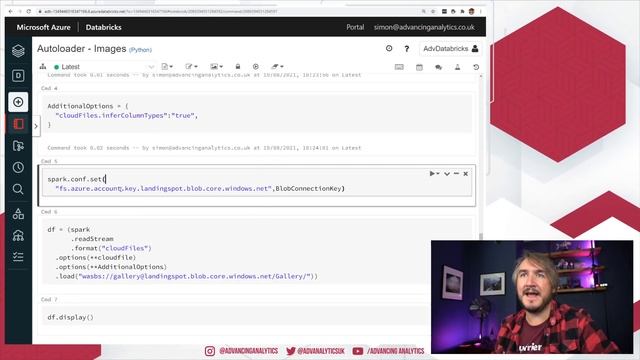The width and height of the screenshot is (640, 360).
Task: Click into the AdditionalOptions code cell
Action: (257, 114)
